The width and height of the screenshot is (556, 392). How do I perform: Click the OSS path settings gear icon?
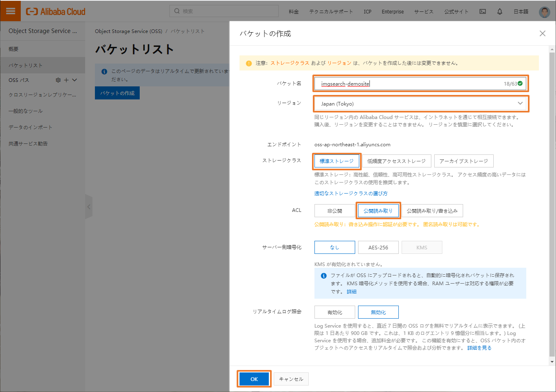(x=58, y=80)
